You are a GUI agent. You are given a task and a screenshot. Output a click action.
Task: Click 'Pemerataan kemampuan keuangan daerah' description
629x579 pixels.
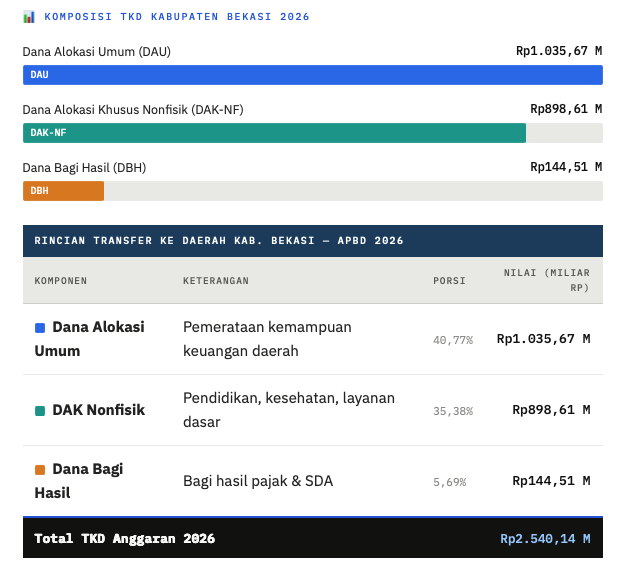[267, 339]
